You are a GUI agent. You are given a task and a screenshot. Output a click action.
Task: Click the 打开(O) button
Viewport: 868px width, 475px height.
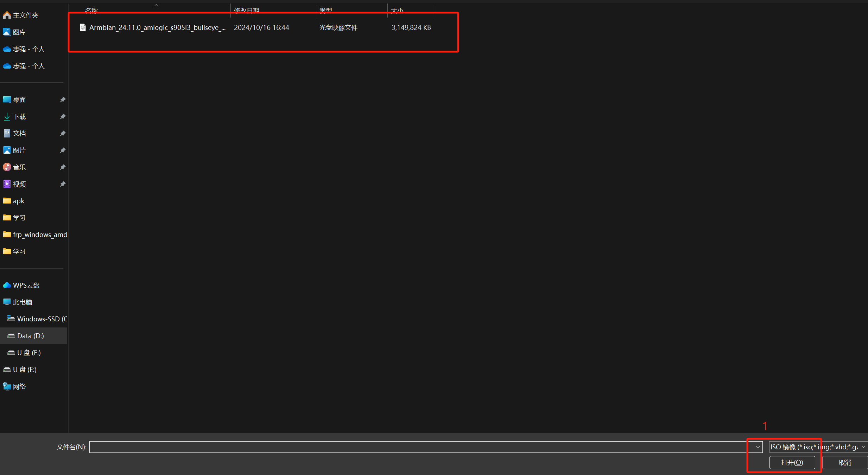coord(792,462)
